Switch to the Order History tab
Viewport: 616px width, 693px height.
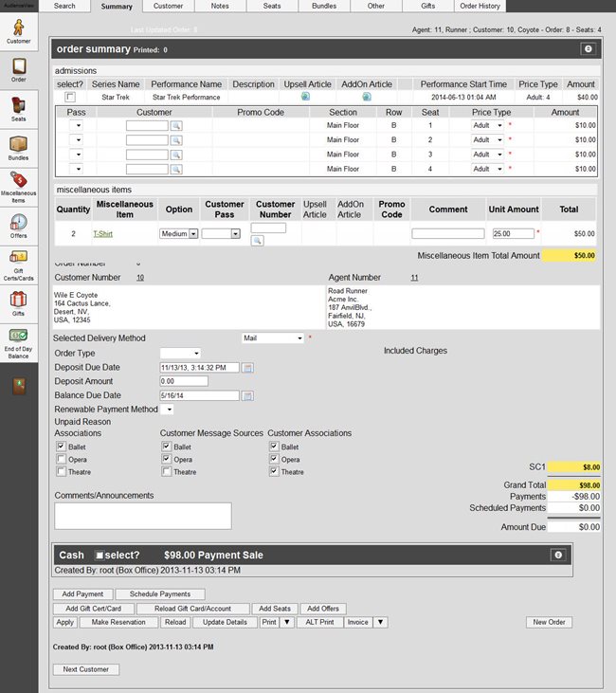[480, 6]
